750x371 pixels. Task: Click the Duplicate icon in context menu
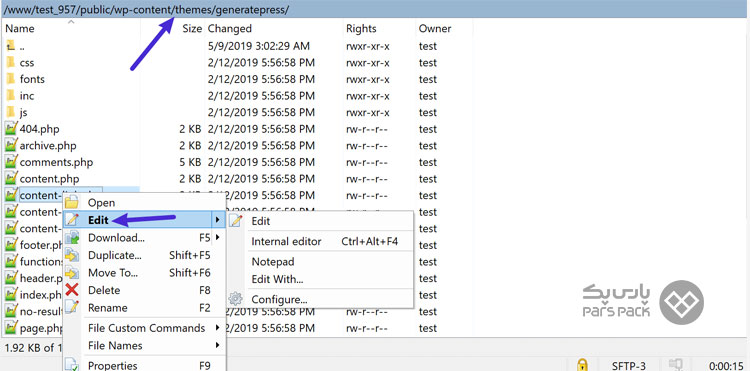point(72,255)
